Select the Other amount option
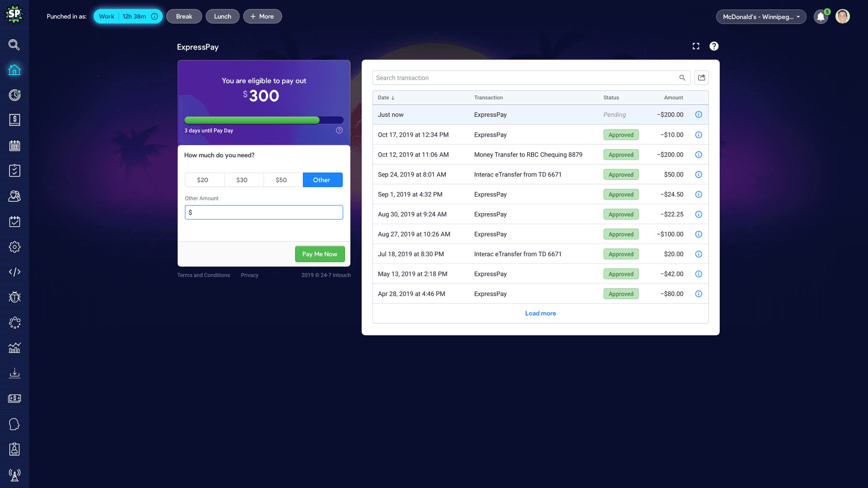 tap(322, 180)
